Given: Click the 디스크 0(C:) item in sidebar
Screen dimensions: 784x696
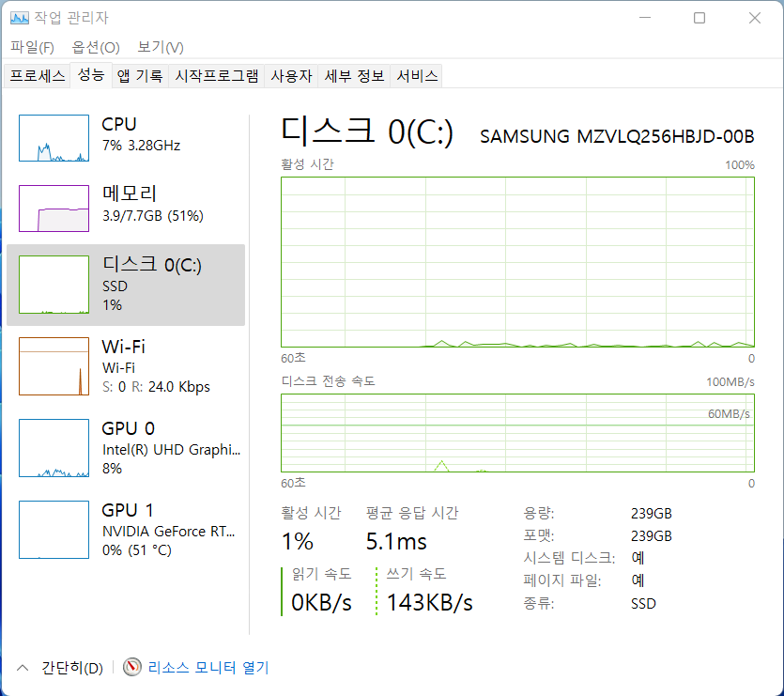Looking at the screenshot, I should click(126, 285).
